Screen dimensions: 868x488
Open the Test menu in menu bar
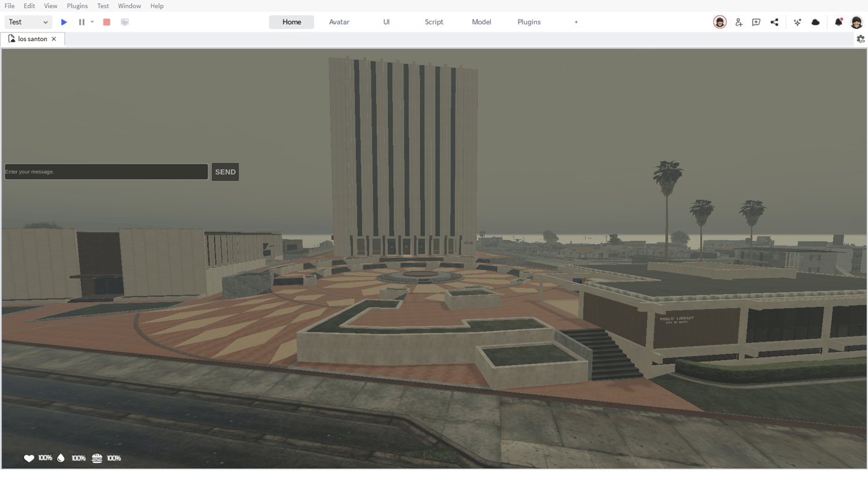[x=103, y=6]
